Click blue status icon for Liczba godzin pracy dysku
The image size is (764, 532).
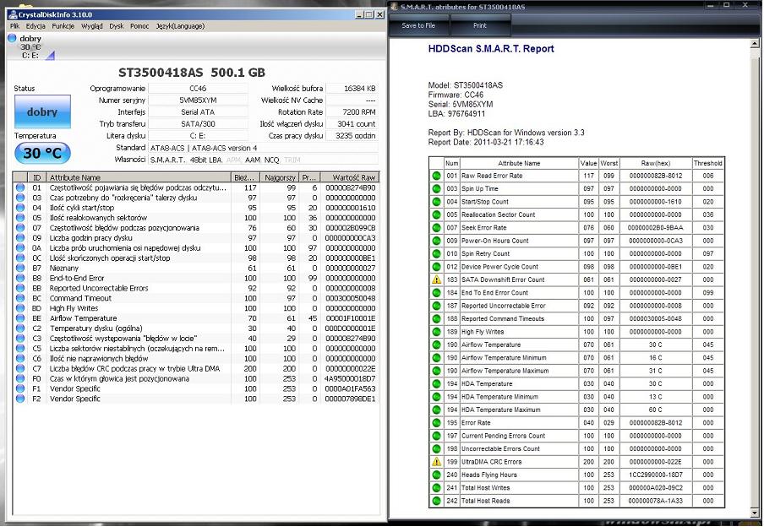tap(20, 237)
